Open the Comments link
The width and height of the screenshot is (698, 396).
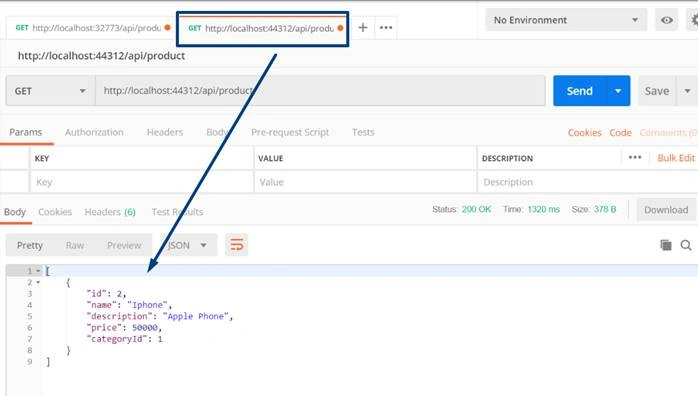click(668, 133)
